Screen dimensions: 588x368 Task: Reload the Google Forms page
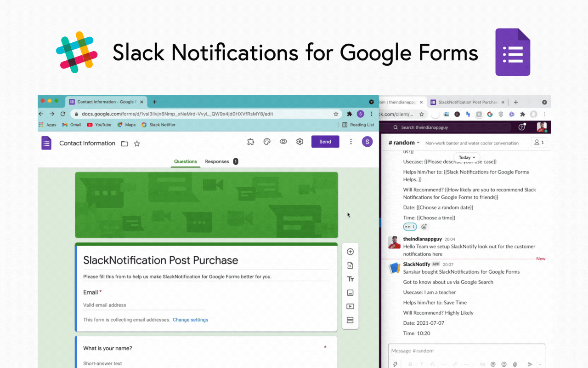tap(63, 114)
